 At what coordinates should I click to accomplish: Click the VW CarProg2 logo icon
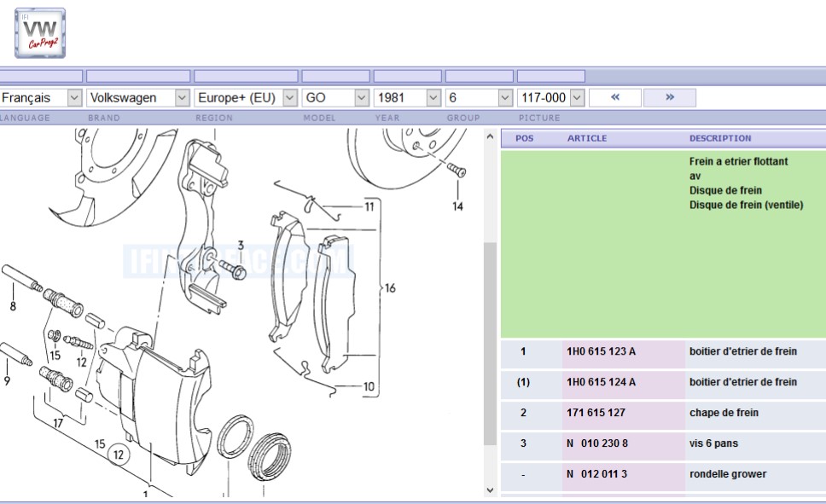pos(40,33)
